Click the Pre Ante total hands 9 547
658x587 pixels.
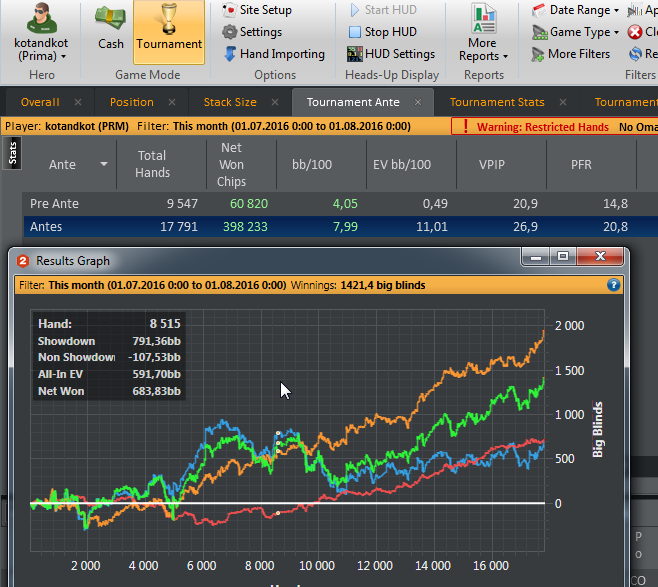pyautogui.click(x=182, y=204)
